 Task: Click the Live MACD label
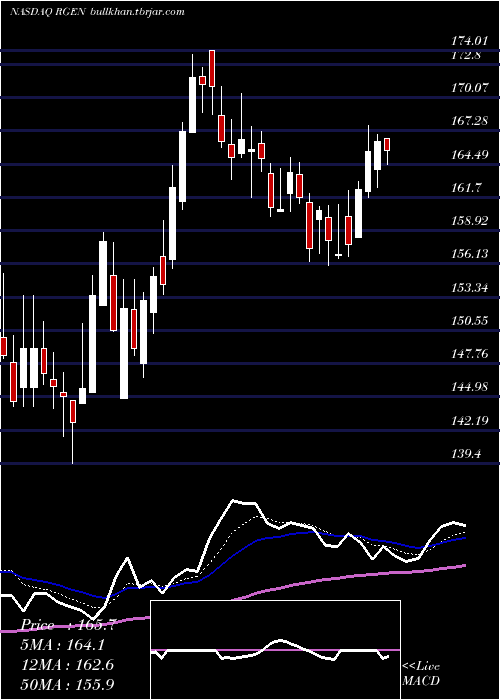coord(421,673)
